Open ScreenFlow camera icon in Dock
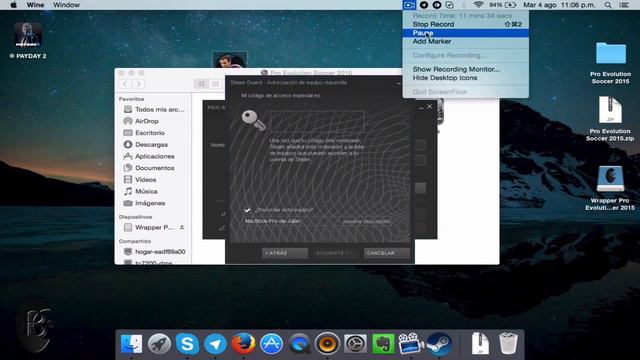Image resolution: width=640 pixels, height=360 pixels. [411, 344]
